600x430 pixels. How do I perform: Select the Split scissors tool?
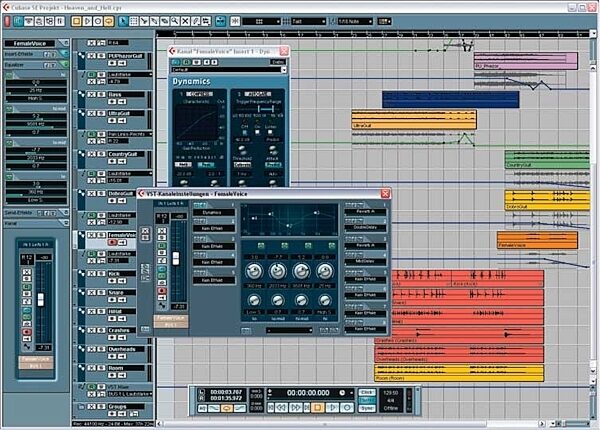click(144, 21)
